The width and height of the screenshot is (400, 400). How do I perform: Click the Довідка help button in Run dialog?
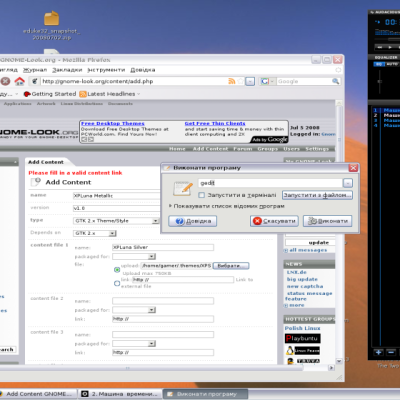click(193, 221)
